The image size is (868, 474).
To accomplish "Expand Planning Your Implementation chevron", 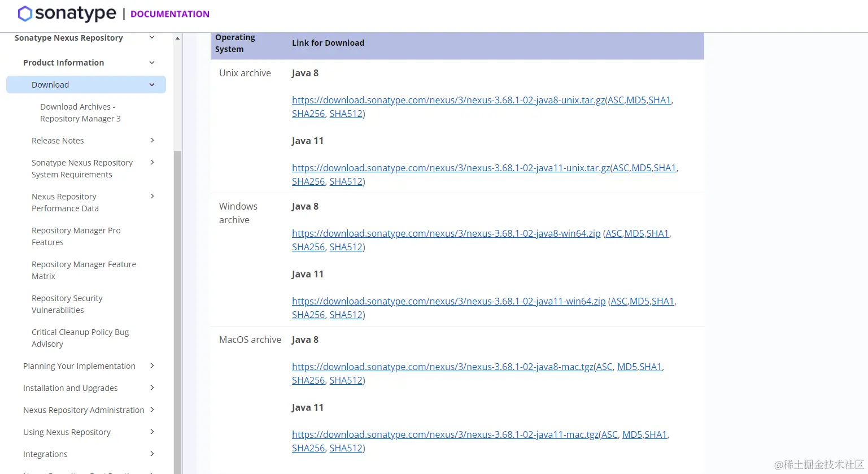I will tap(152, 366).
